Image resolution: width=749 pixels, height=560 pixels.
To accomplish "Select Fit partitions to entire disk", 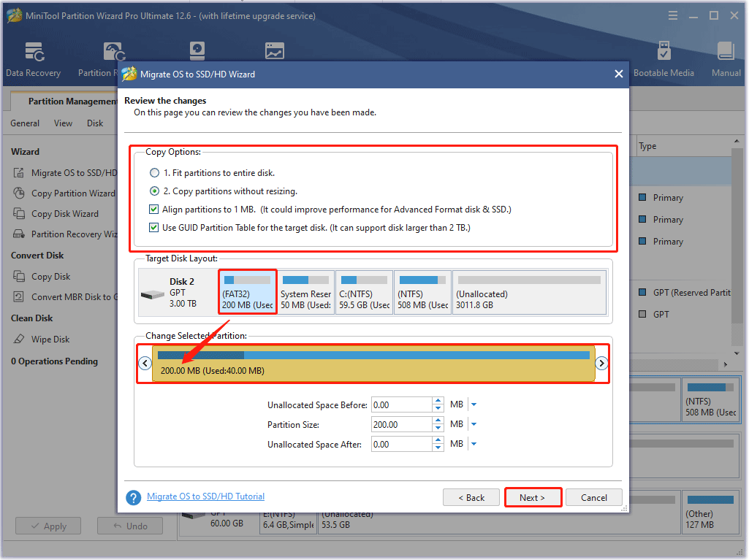I will click(154, 173).
